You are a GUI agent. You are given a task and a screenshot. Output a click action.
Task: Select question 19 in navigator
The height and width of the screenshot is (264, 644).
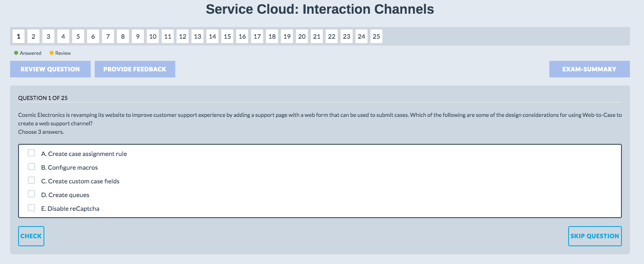tap(287, 36)
